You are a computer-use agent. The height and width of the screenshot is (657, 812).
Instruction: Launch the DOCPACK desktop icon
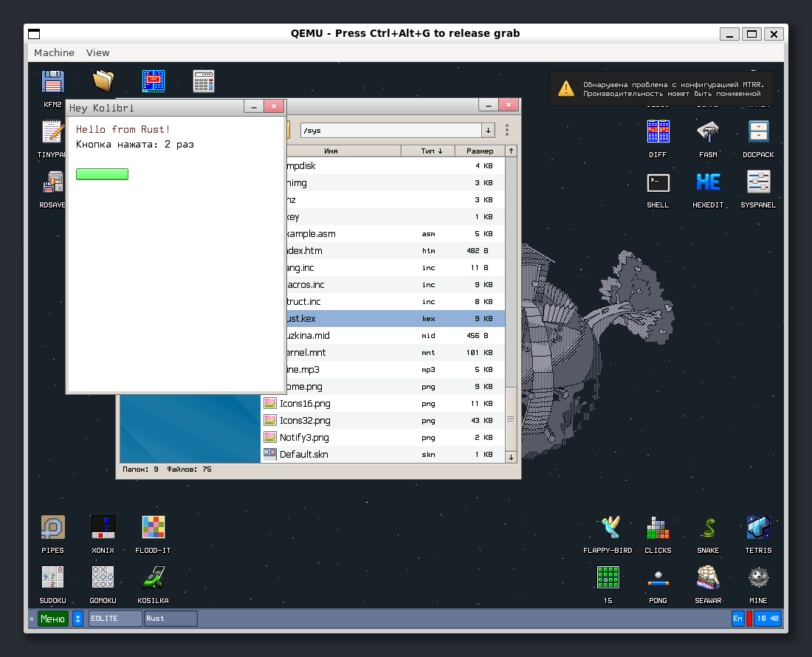click(x=758, y=133)
